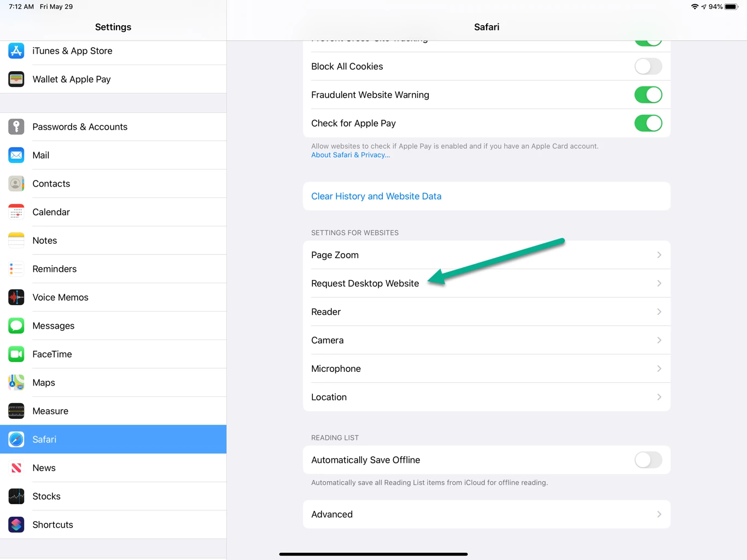Open About Safari & Privacy link
Screen dimensions: 747x560
tap(351, 155)
